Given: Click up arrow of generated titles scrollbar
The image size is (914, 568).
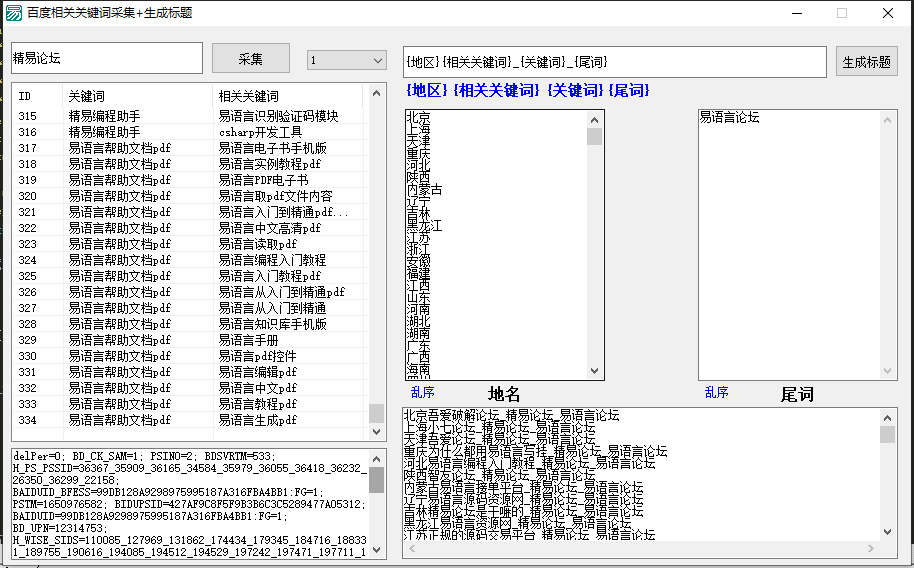Looking at the screenshot, I should (887, 418).
